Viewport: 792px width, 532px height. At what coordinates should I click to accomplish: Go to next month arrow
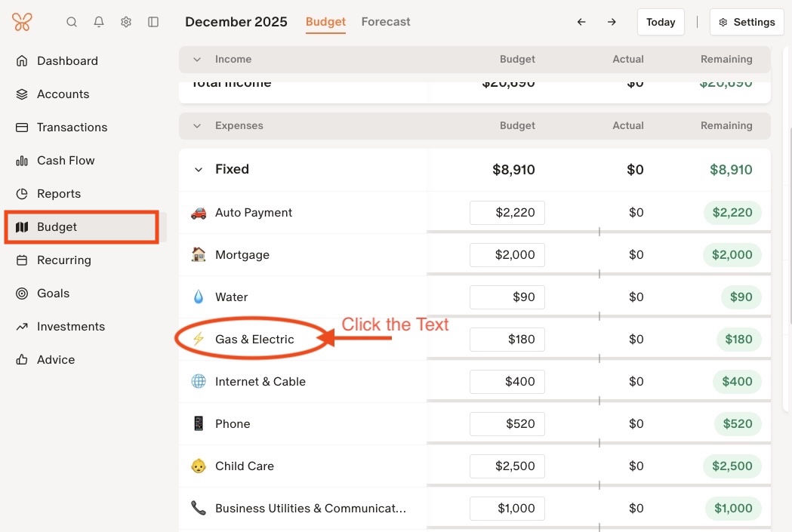(x=612, y=22)
